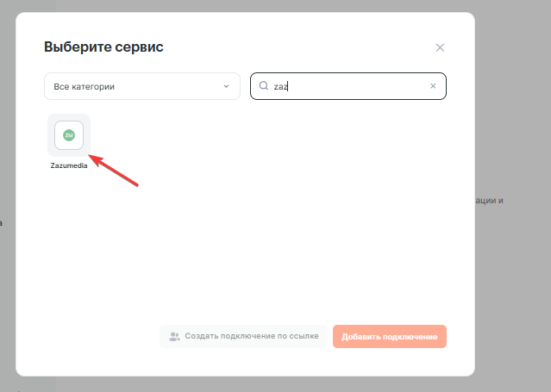
Task: Click the Zazumedia text label
Action: coord(69,165)
